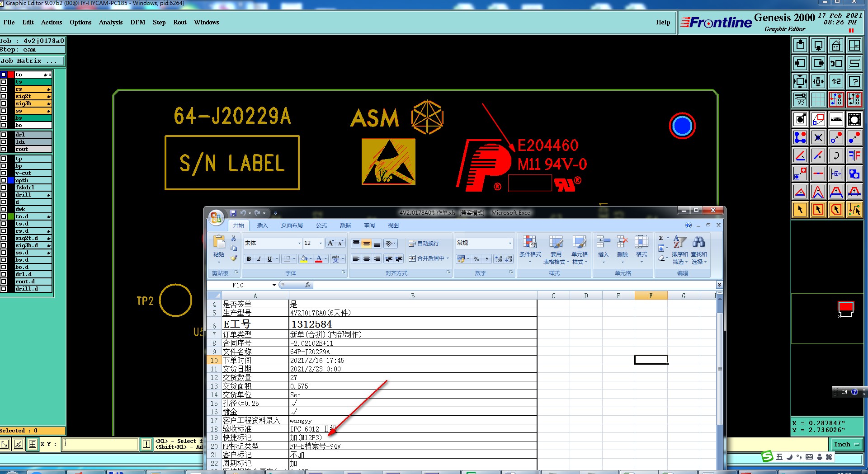Expand the Excel formula bar

tap(719, 285)
